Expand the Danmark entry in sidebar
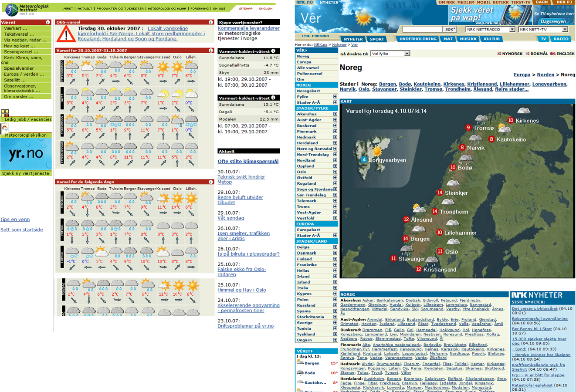The image size is (576, 392). click(x=335, y=253)
